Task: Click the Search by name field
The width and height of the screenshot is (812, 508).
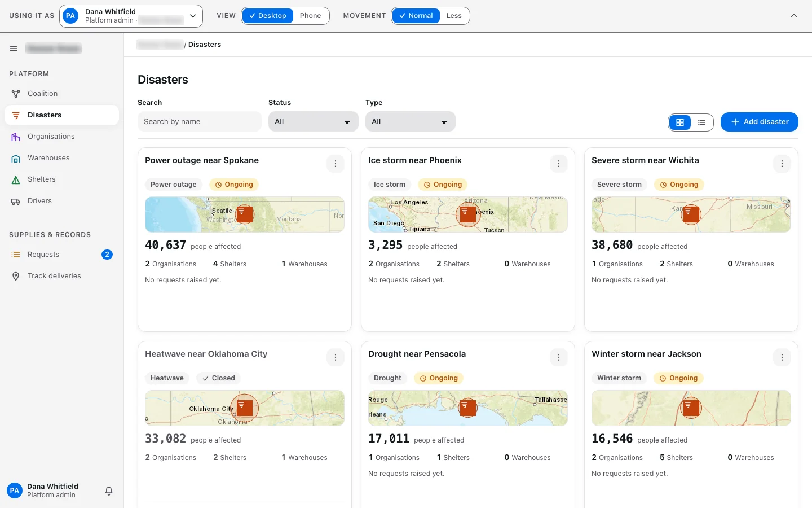Action: (200, 122)
